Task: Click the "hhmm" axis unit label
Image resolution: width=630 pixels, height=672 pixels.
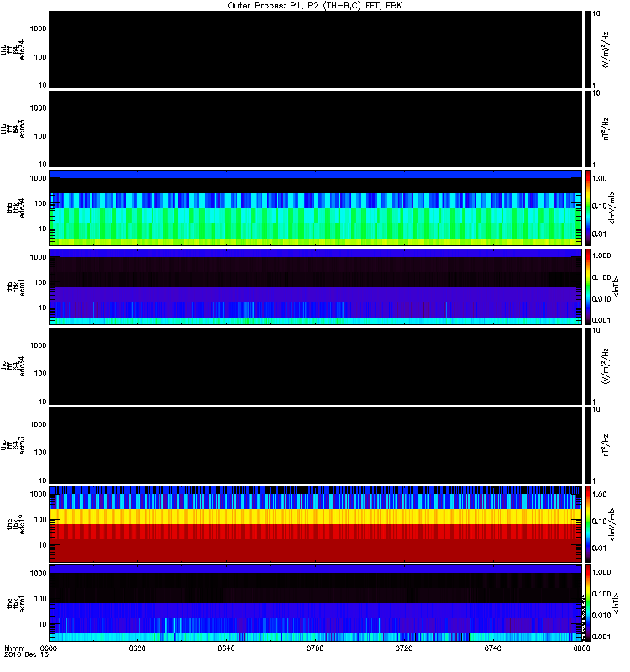Action: 14,648
